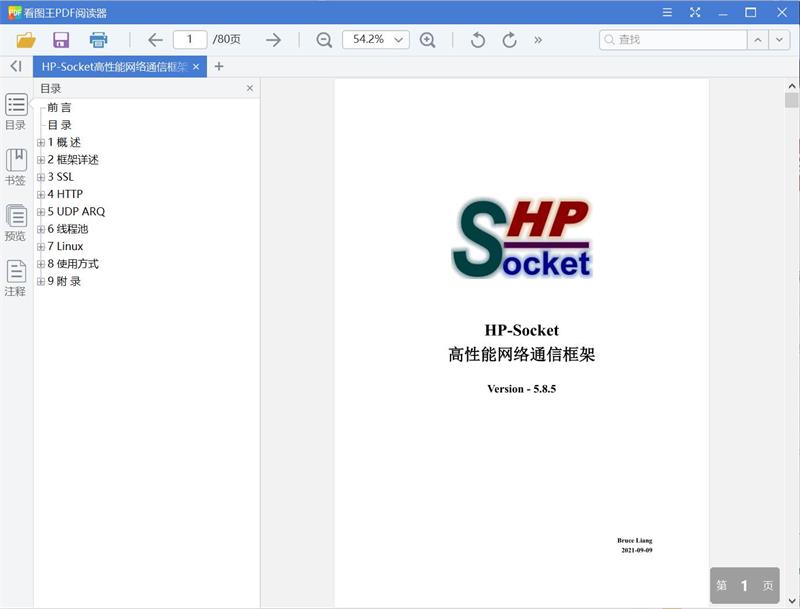Expand the 6 线程池 chapter
Viewport: 800px width, 609px height.
[x=41, y=230]
